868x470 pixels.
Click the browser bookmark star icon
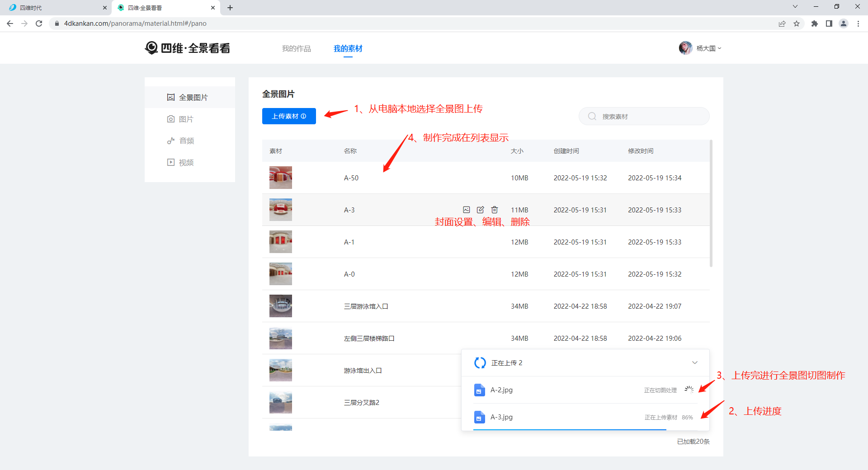click(x=797, y=23)
